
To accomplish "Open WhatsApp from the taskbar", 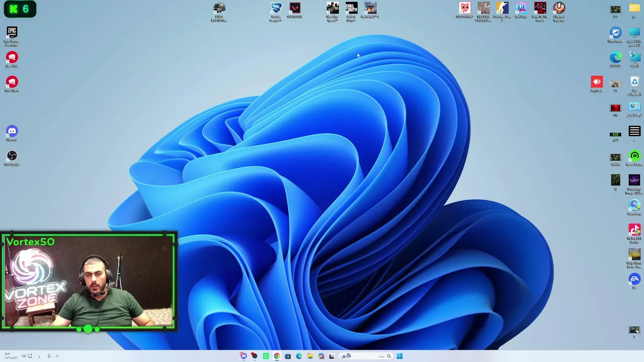I will (266, 356).
